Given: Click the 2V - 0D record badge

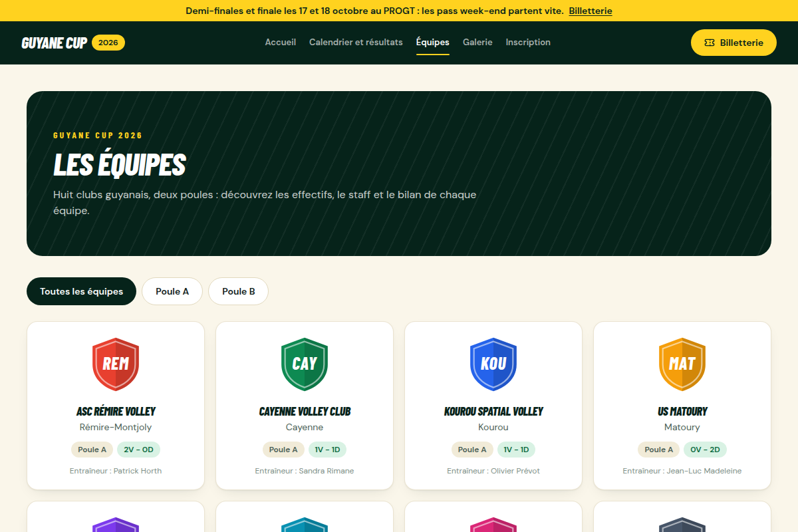Looking at the screenshot, I should pos(138,450).
